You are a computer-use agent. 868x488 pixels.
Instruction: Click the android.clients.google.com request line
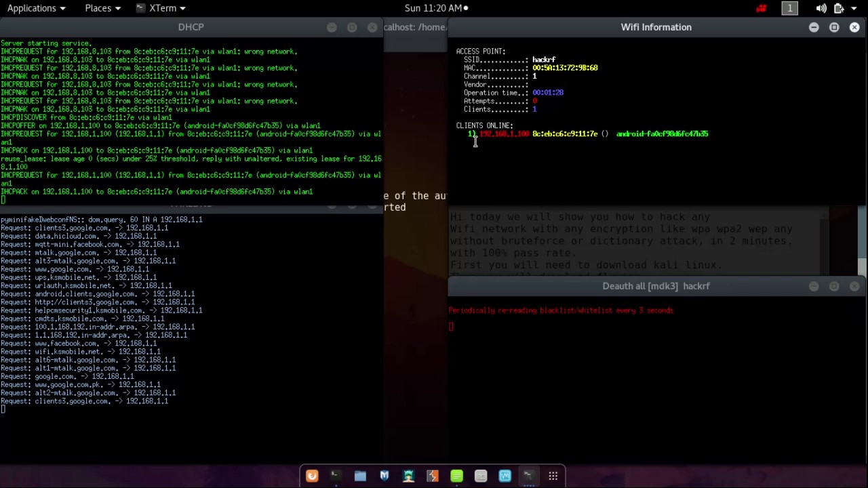97,294
